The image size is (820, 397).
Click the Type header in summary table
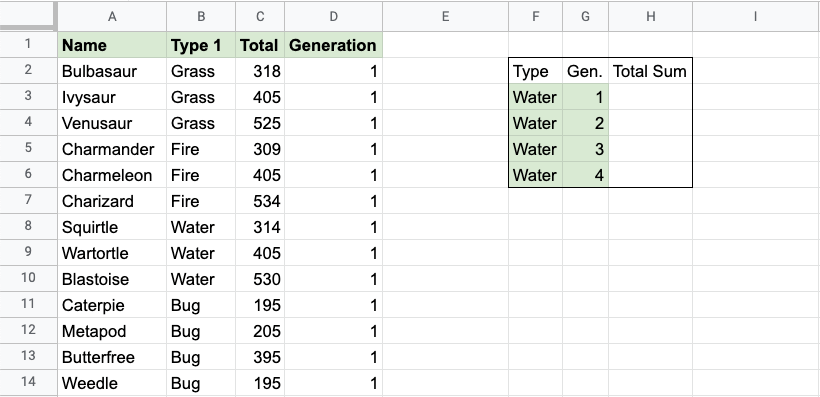(x=536, y=71)
